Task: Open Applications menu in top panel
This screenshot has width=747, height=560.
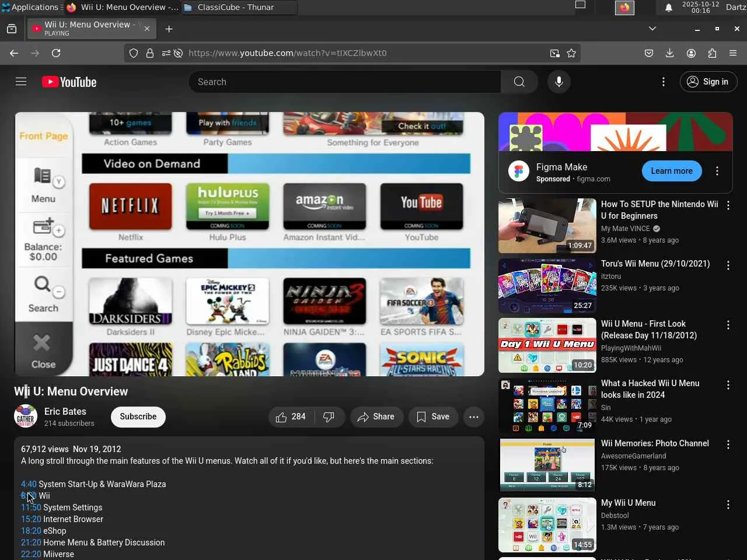Action: (x=30, y=7)
